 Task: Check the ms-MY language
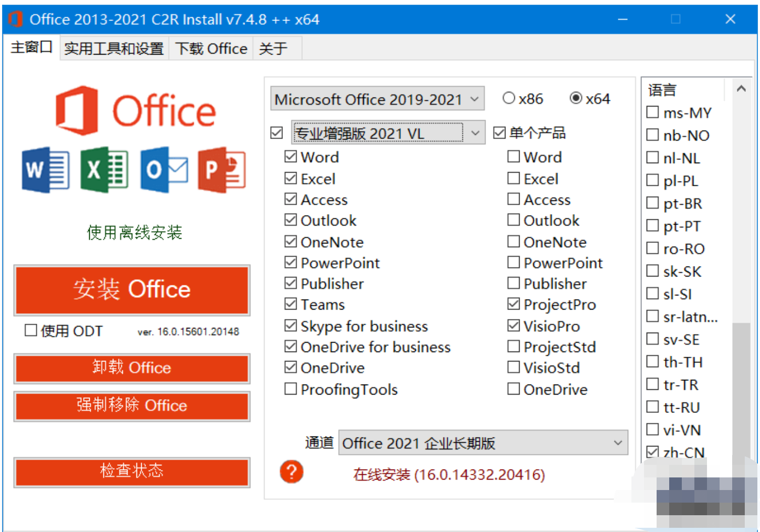tap(652, 112)
